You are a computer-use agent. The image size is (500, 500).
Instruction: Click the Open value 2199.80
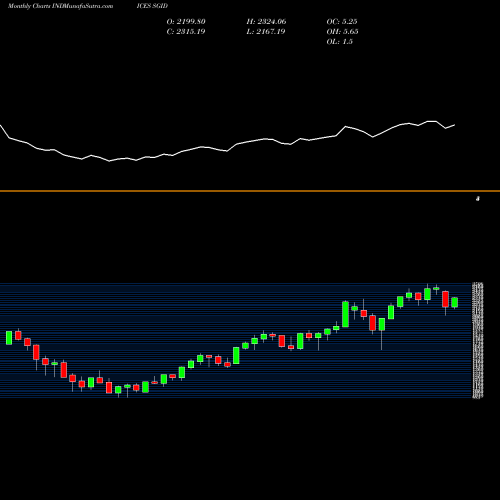tap(186, 22)
